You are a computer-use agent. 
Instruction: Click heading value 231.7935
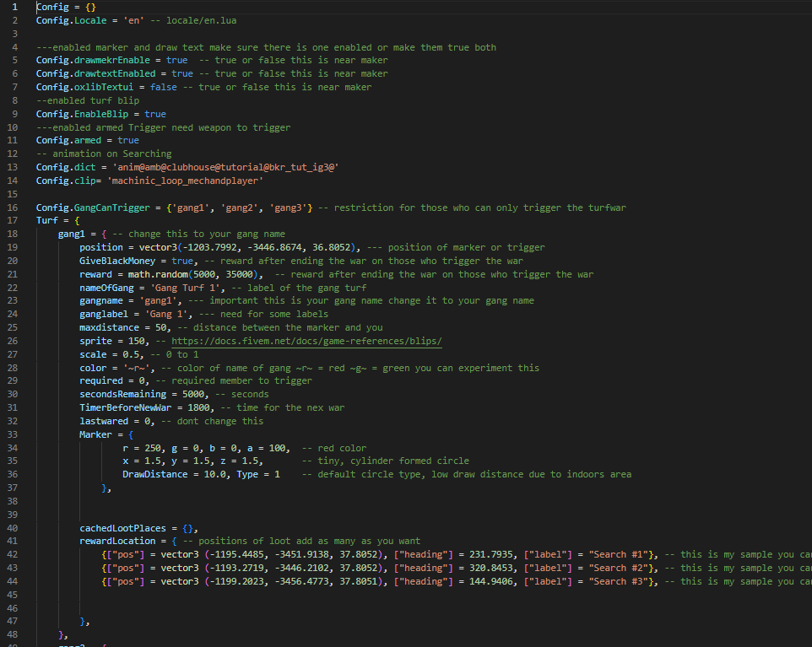[491, 555]
